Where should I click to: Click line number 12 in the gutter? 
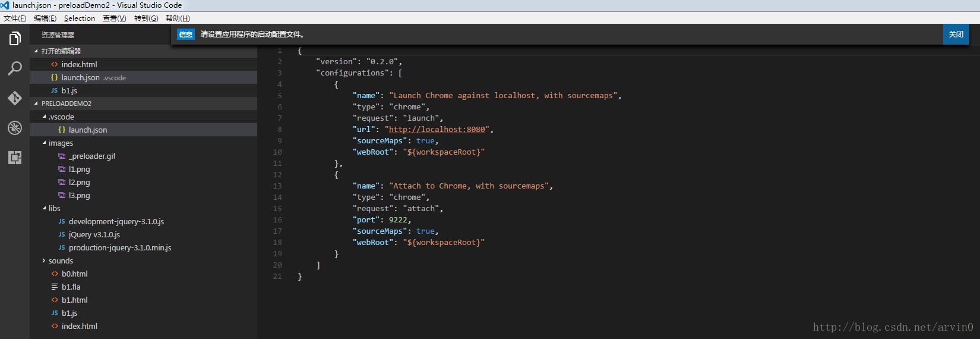[x=277, y=174]
